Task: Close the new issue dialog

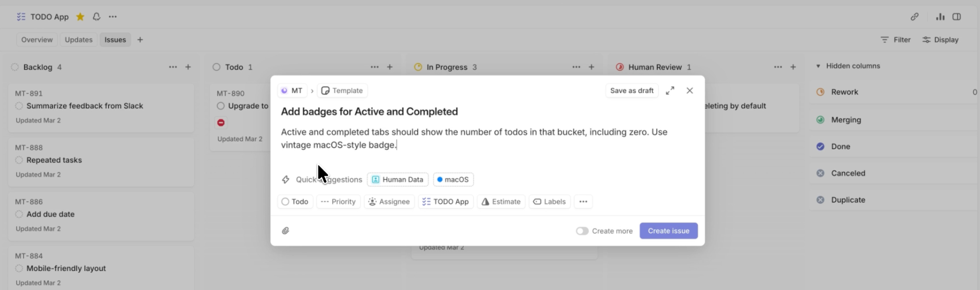Action: (689, 91)
